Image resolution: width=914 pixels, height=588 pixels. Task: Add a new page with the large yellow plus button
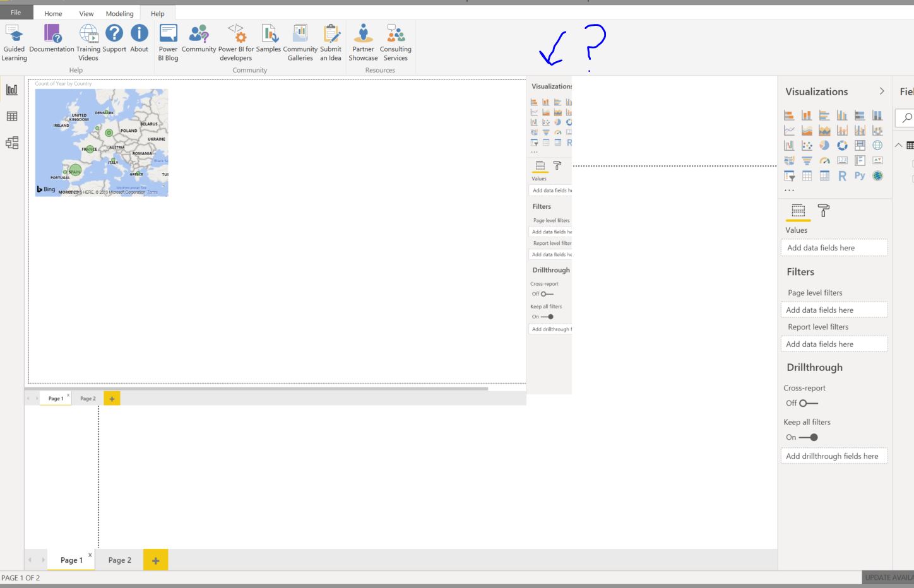click(x=156, y=560)
